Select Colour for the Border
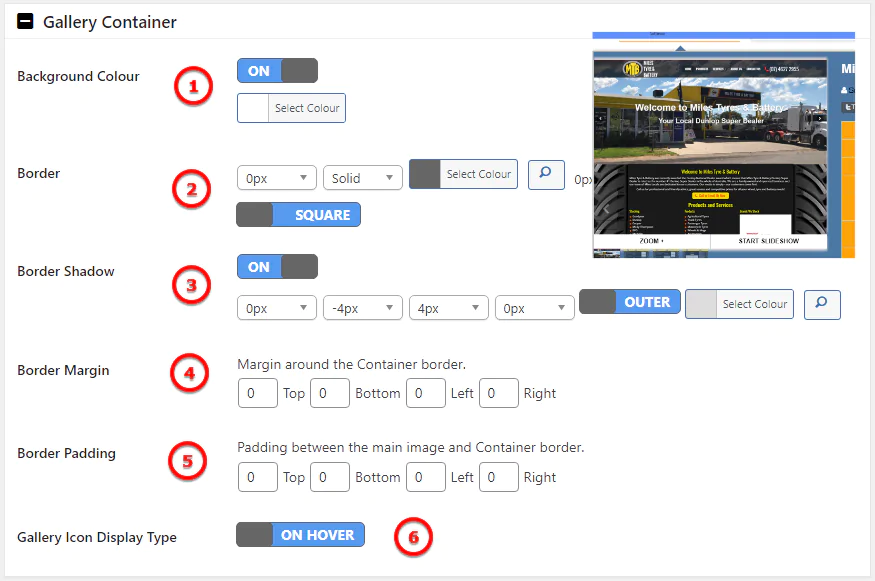 tap(463, 174)
